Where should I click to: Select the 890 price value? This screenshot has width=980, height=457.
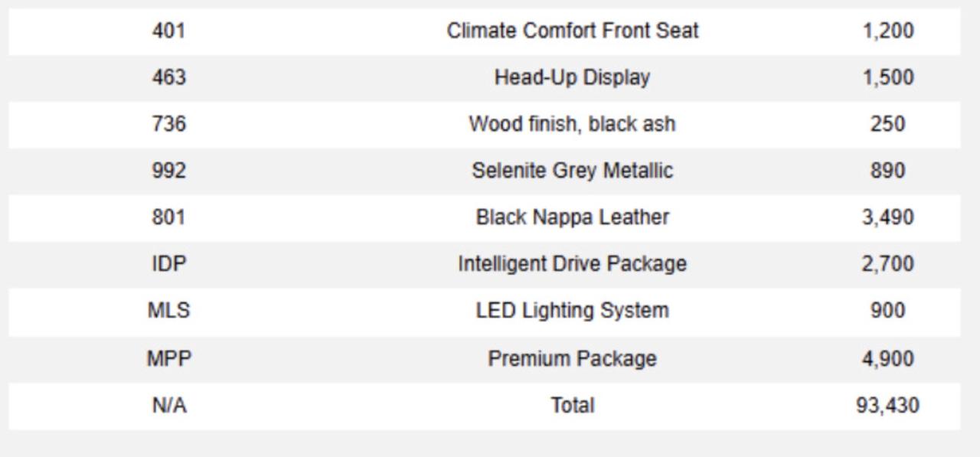887,171
